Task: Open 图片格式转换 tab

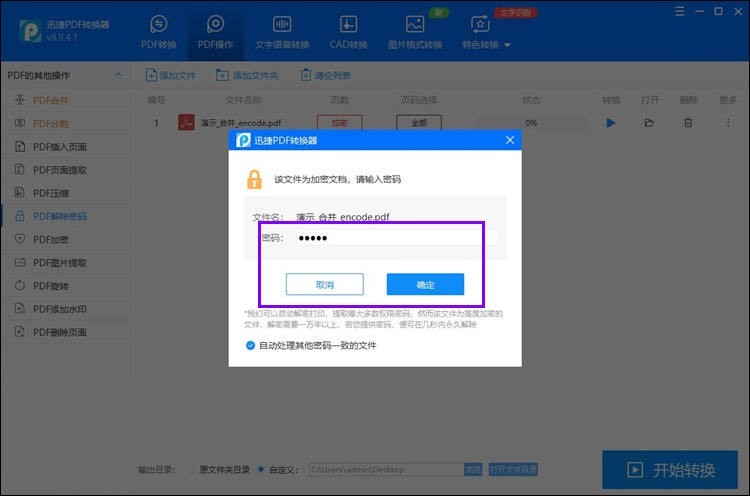Action: tap(415, 32)
